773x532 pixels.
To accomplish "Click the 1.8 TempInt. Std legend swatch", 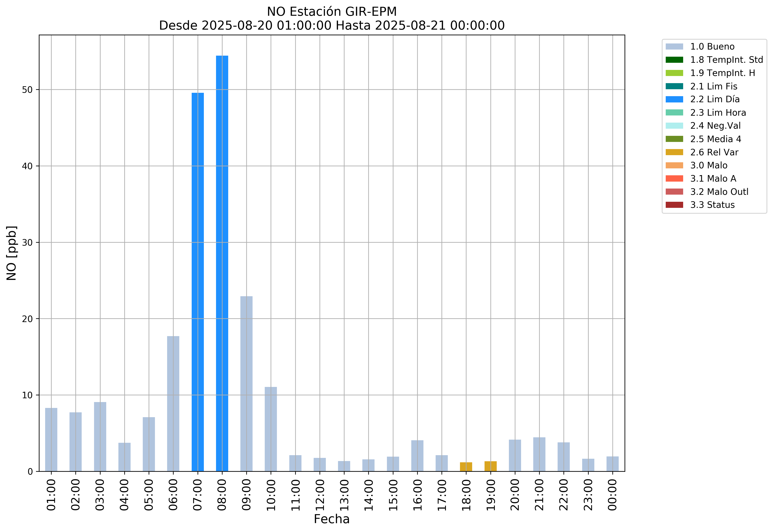I will 674,60.
